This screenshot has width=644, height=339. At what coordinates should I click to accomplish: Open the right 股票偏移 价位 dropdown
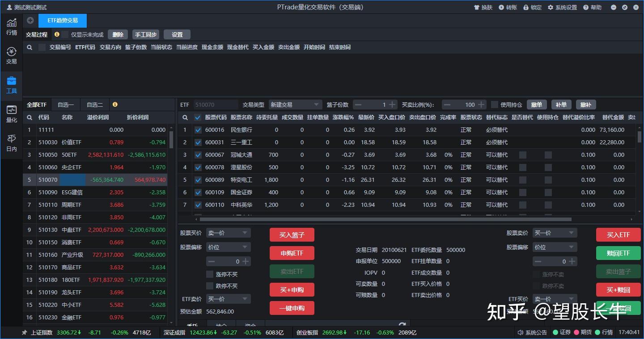tap(555, 247)
